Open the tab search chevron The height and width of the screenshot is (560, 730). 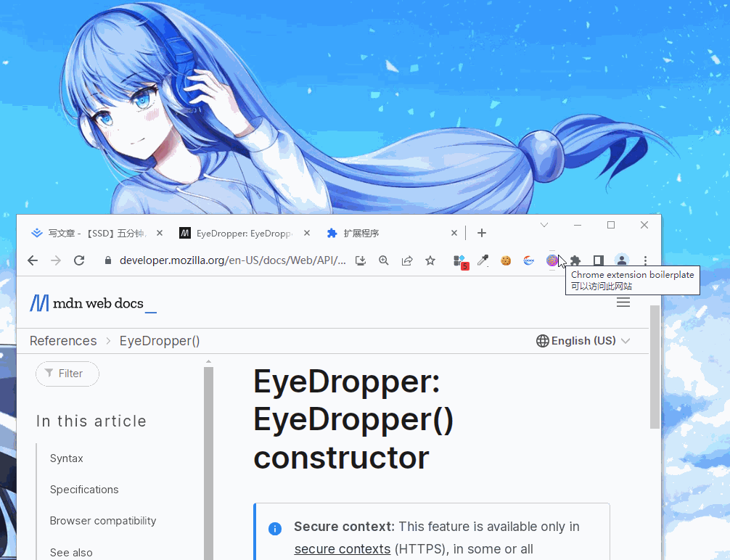tap(544, 225)
